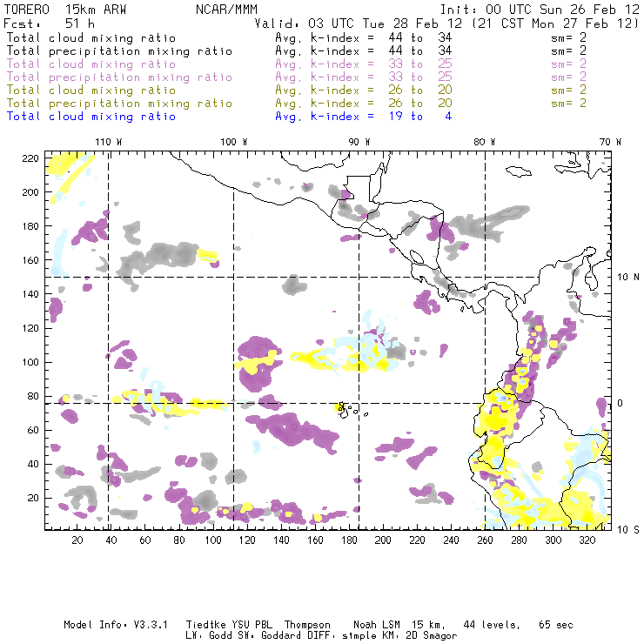This screenshot has height=644, width=644.
Task: Click the olive "Total cloud mixing ratio" legend label
Action: [91, 90]
